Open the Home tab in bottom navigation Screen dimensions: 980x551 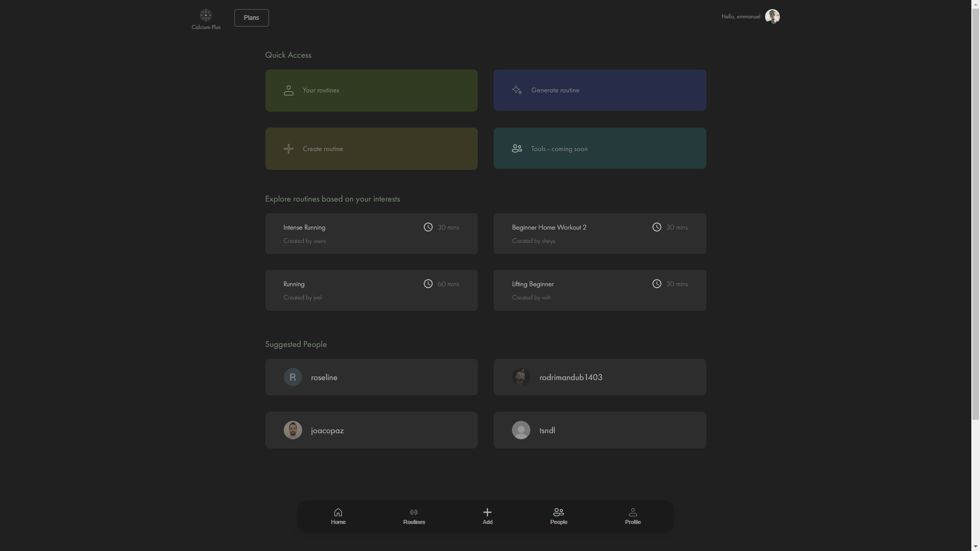tap(338, 516)
